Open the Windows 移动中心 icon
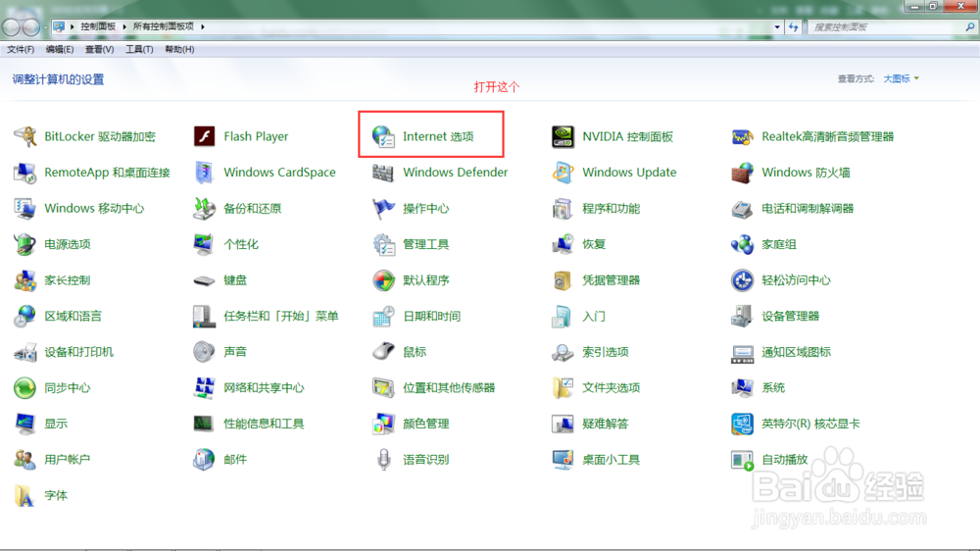This screenshot has width=980, height=551. pos(25,208)
